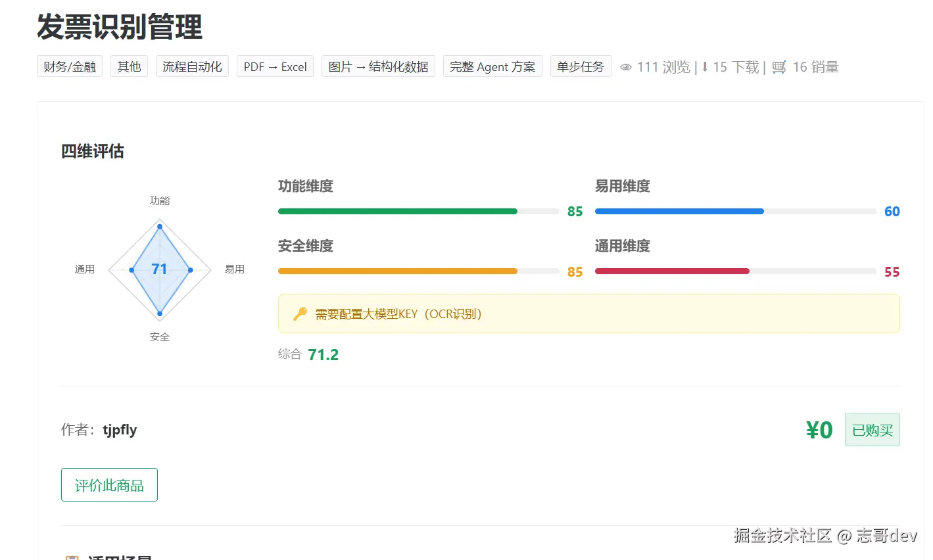Click the 四维评估 section heading

tap(93, 151)
